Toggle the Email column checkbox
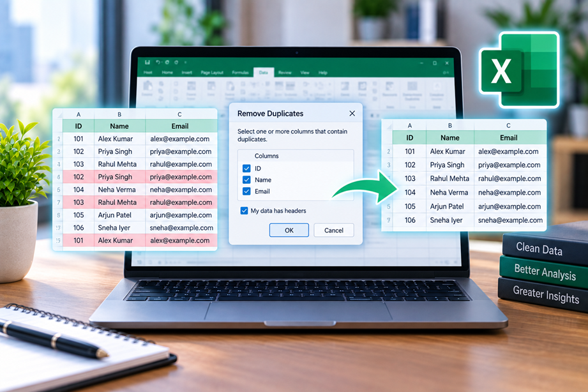Image resolution: width=588 pixels, height=392 pixels. click(x=246, y=192)
